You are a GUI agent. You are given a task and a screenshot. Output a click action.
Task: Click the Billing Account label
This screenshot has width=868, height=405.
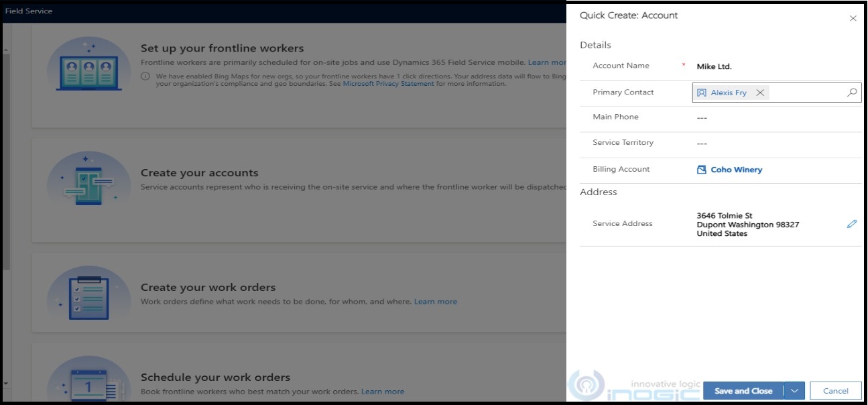[621, 169]
